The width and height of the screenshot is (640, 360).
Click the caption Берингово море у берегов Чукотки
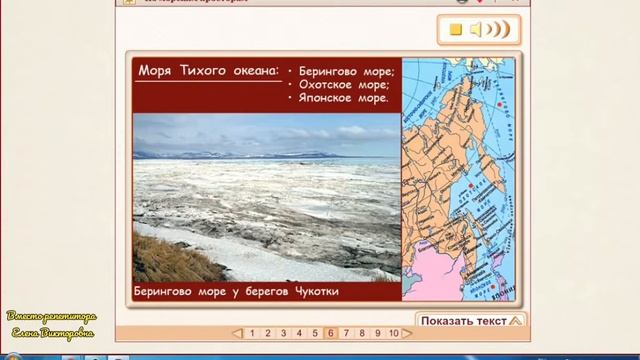(236, 291)
